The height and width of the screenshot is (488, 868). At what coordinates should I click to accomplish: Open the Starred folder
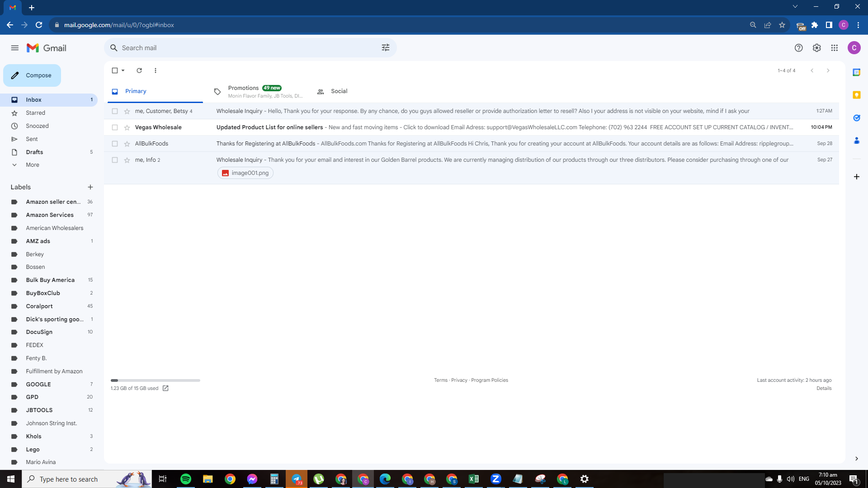tap(49, 113)
